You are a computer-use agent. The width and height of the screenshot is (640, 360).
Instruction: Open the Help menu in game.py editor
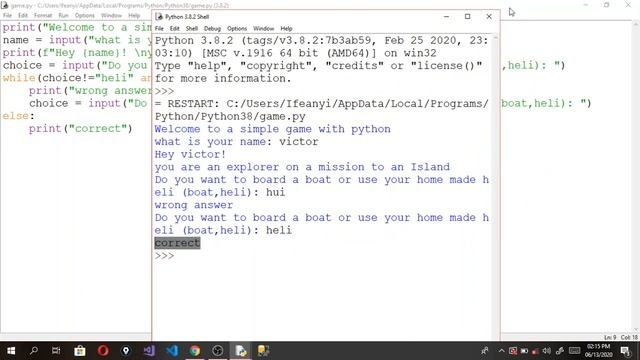tap(134, 16)
